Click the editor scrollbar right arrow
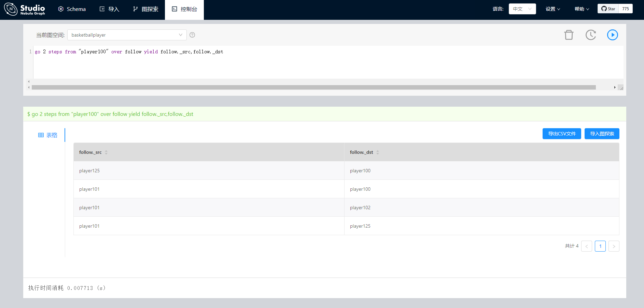The image size is (644, 308). [615, 88]
